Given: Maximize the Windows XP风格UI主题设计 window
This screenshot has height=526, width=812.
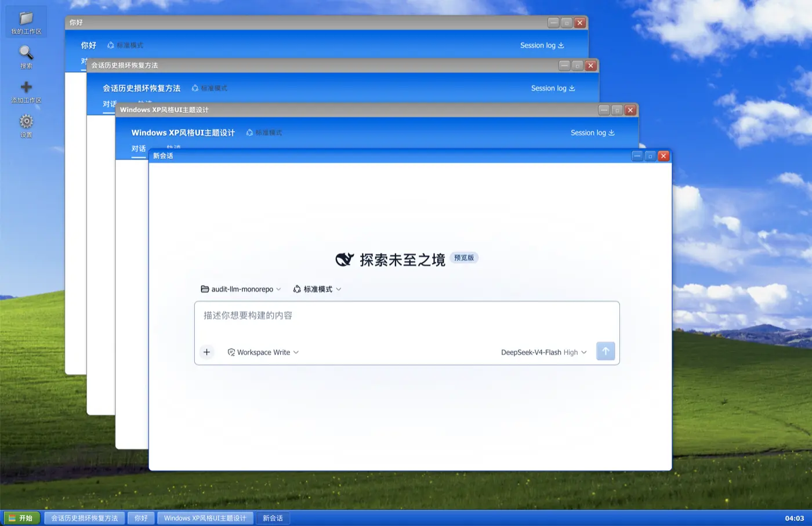Looking at the screenshot, I should click(617, 110).
